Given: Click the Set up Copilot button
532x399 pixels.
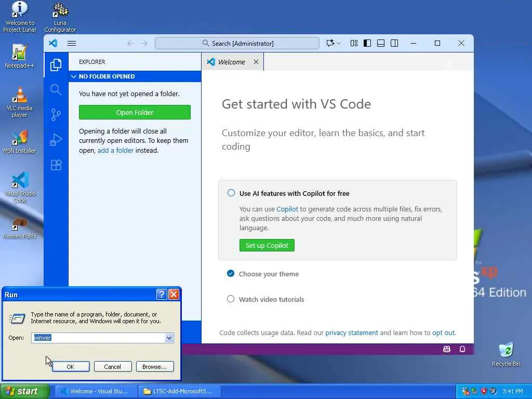Looking at the screenshot, I should 267,245.
